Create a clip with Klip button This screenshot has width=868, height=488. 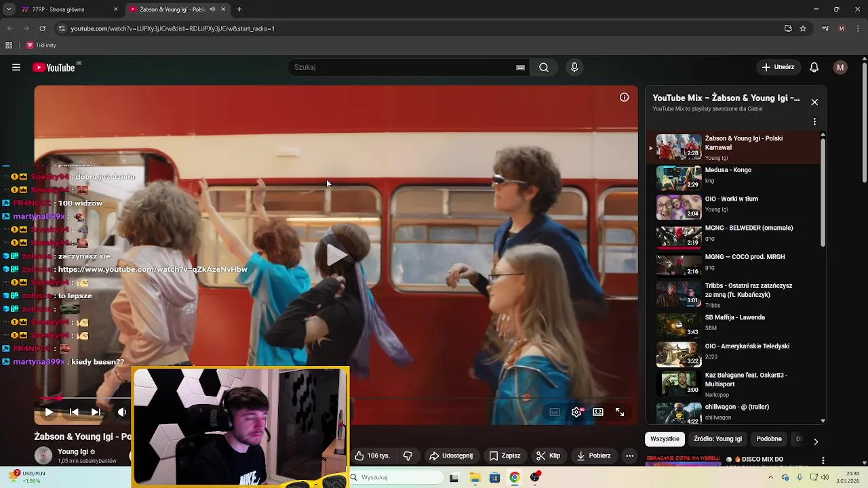548,456
